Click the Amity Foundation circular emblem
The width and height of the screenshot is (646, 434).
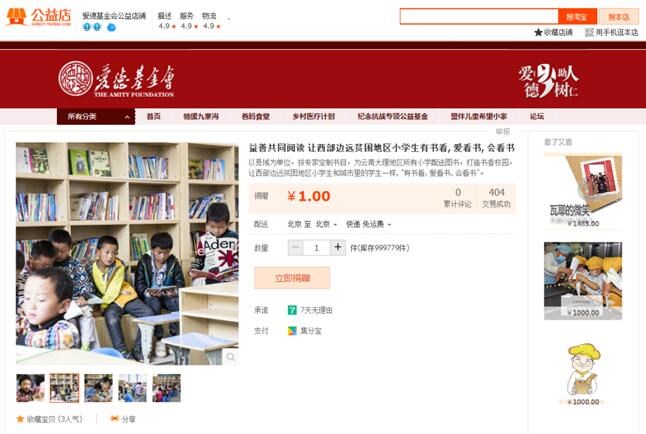point(75,79)
